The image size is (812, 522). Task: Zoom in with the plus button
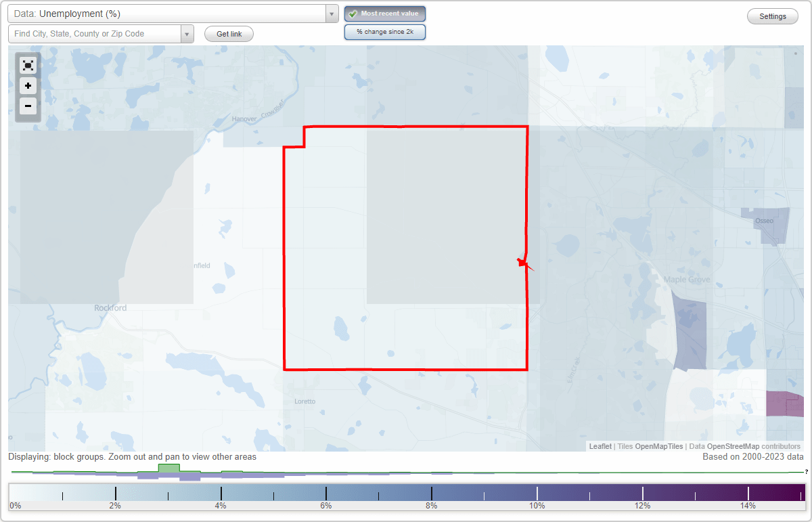[x=28, y=86]
